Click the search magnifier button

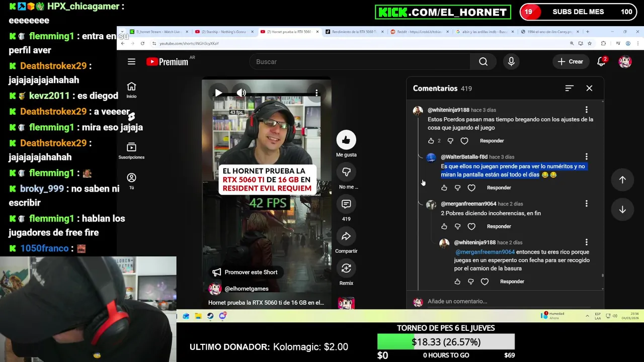(483, 61)
